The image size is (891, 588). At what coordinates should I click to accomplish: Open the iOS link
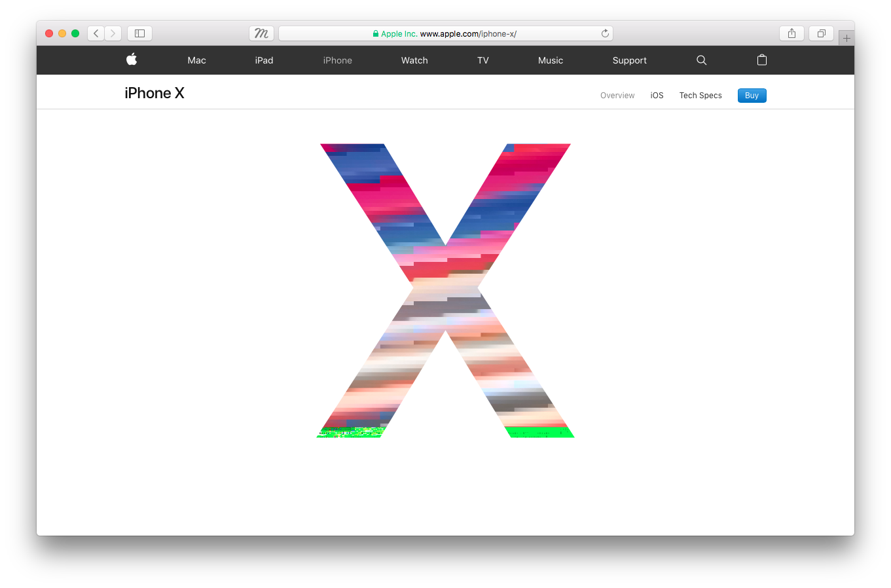tap(657, 96)
